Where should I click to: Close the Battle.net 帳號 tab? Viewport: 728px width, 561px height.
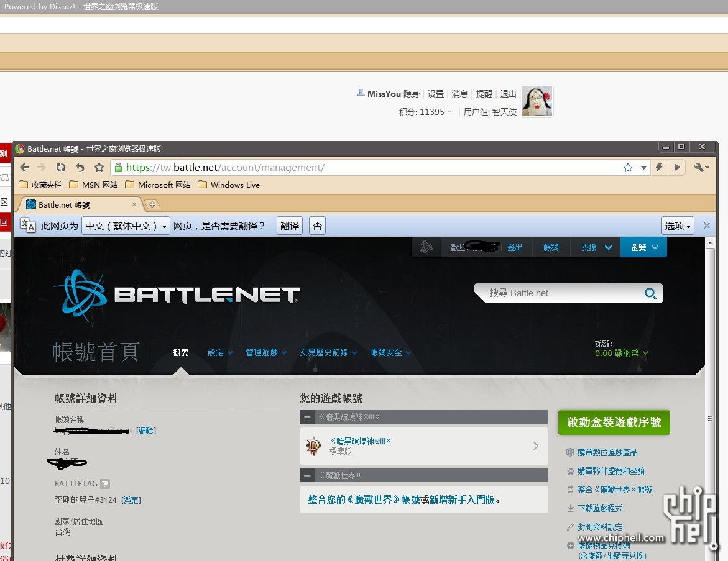[x=134, y=204]
